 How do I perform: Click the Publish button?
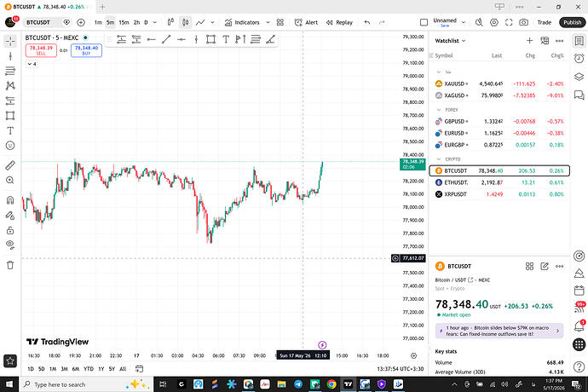573,22
